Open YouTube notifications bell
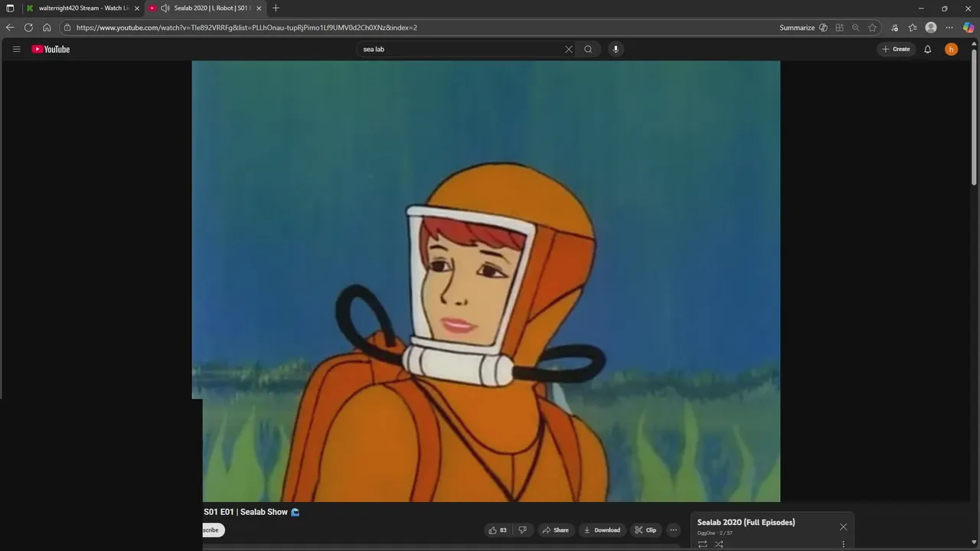Viewport: 980px width, 551px height. coord(928,49)
